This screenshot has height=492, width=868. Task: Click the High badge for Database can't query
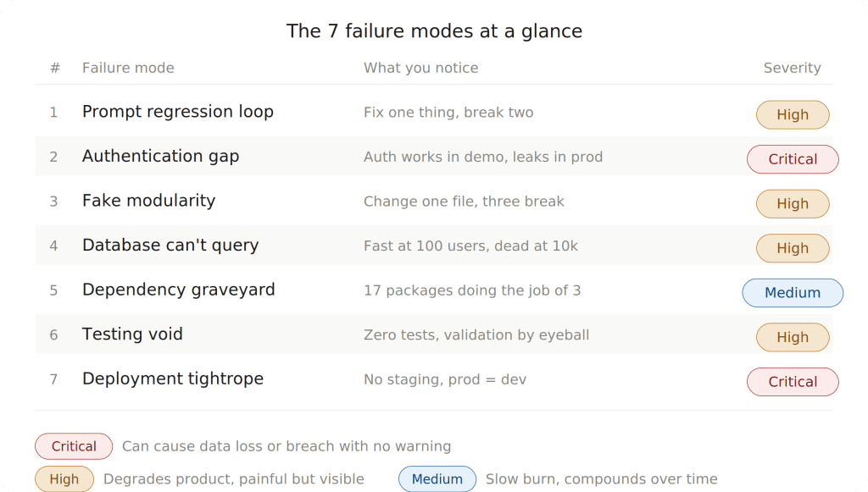pos(792,248)
